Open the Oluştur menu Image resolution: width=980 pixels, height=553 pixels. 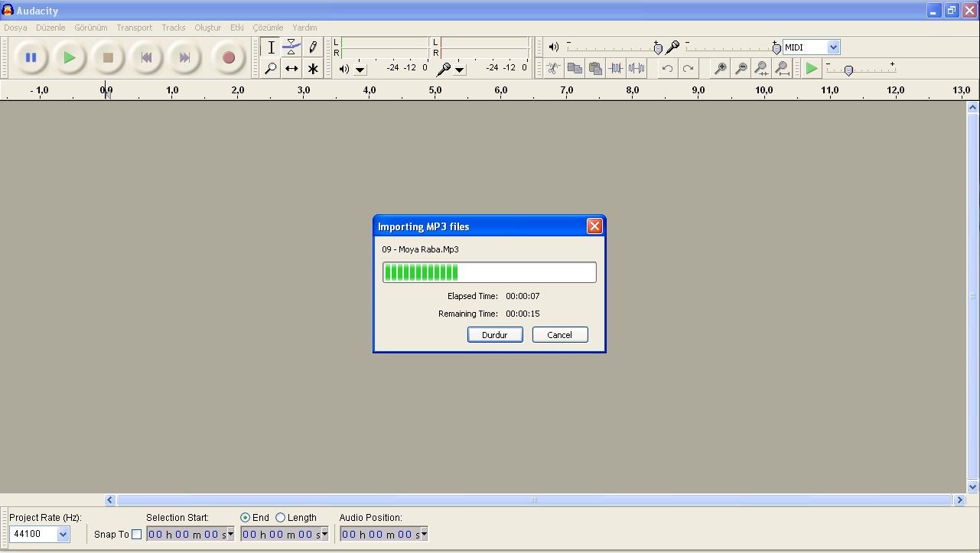[208, 28]
